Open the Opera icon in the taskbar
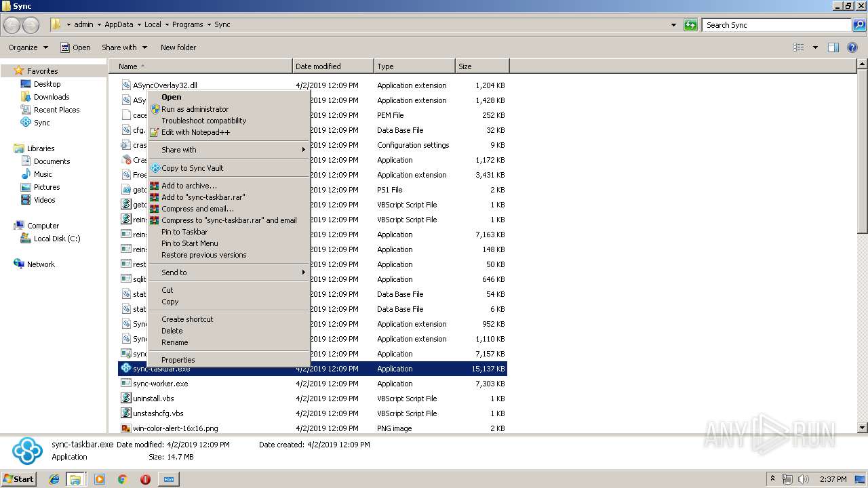This screenshot has width=868, height=488. click(145, 479)
